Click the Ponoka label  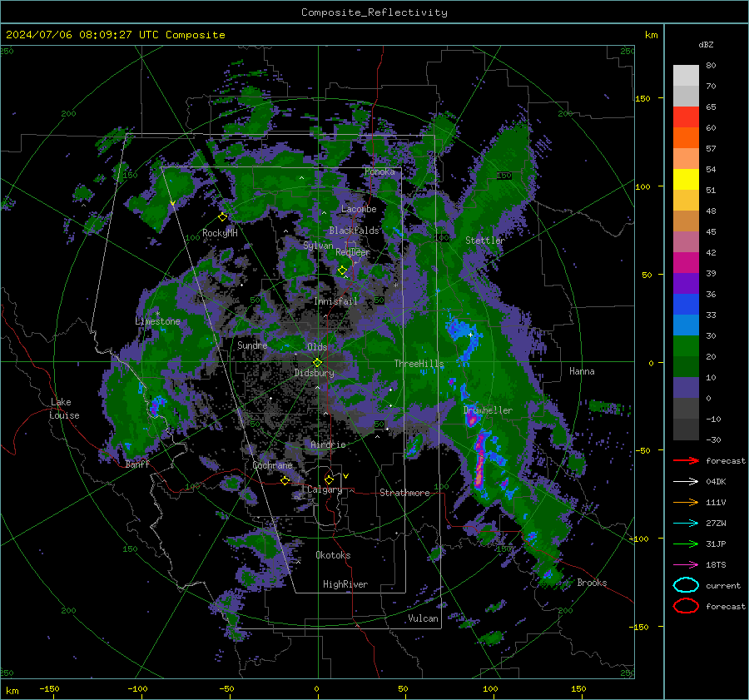379,171
